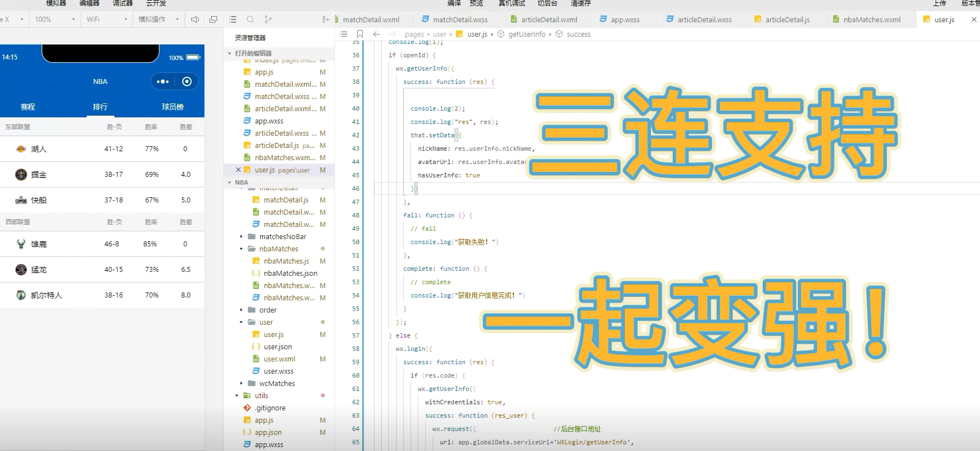Viewport: 980px width, 451px height.
Task: Open the 模拟操作 dropdown
Action: 158,19
